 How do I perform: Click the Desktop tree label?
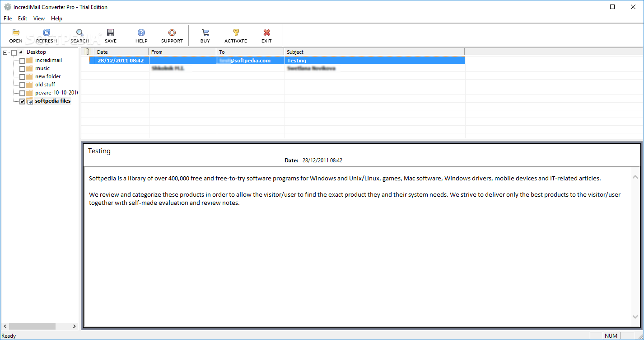36,52
